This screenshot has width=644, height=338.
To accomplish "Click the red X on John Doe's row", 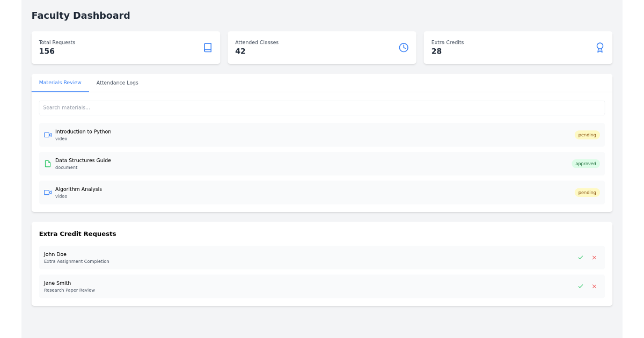I will click(x=594, y=258).
